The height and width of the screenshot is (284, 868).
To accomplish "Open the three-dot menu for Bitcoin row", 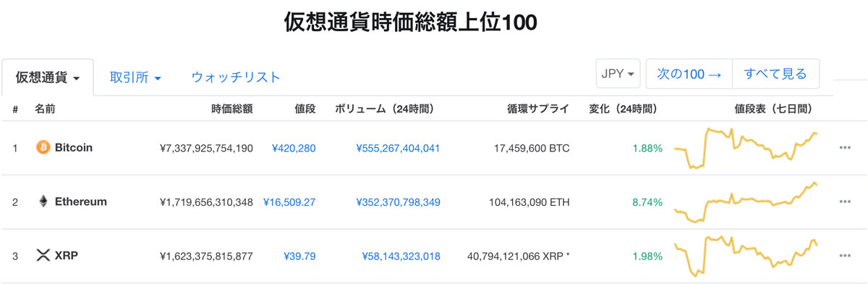I will [844, 148].
